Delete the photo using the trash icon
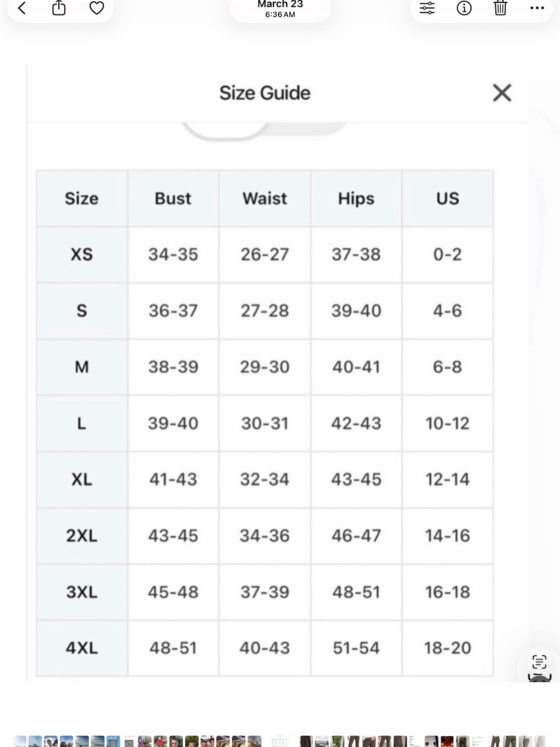 (x=500, y=8)
